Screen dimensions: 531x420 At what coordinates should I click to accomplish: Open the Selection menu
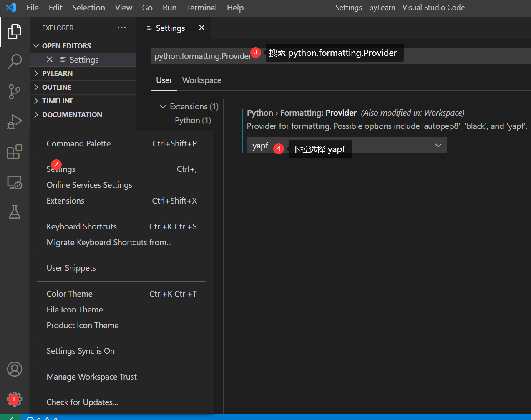point(88,8)
